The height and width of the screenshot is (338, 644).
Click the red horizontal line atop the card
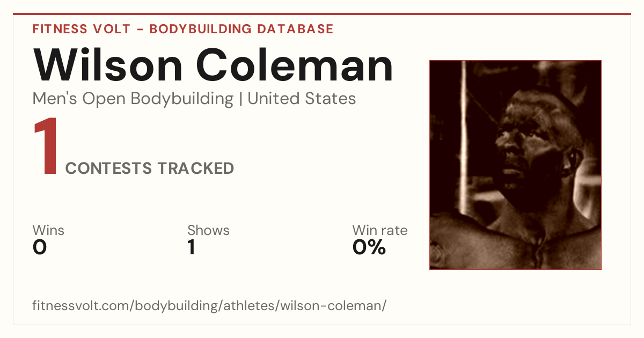tap(322, 14)
